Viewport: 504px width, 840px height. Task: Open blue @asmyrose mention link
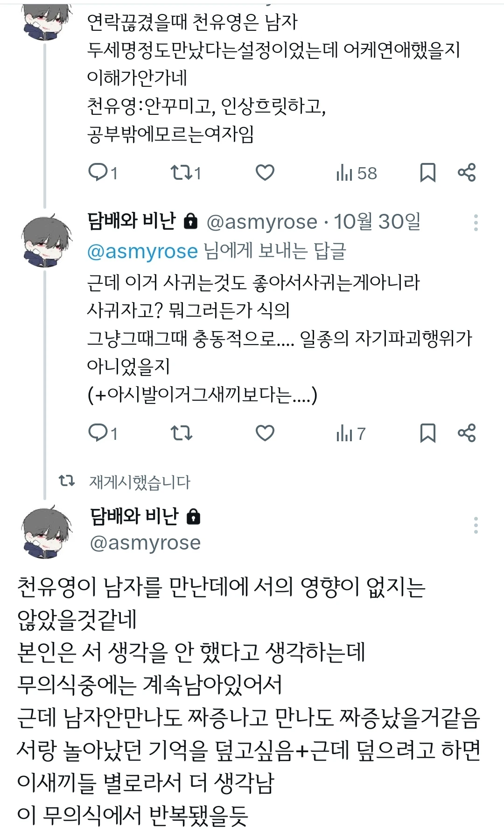(142, 252)
